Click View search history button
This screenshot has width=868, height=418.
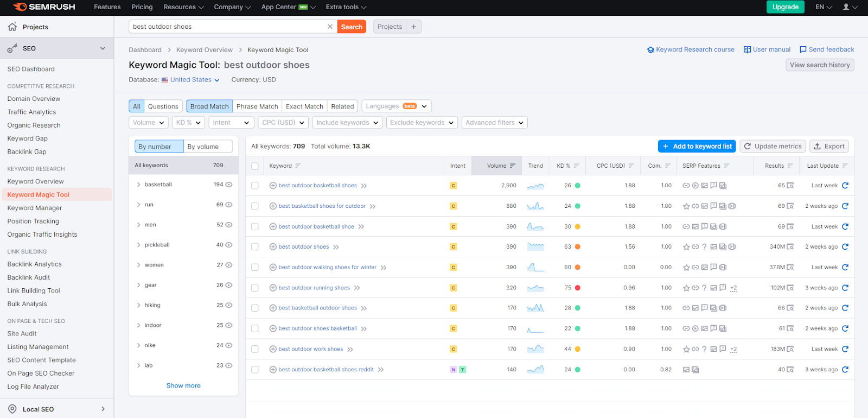coord(820,65)
